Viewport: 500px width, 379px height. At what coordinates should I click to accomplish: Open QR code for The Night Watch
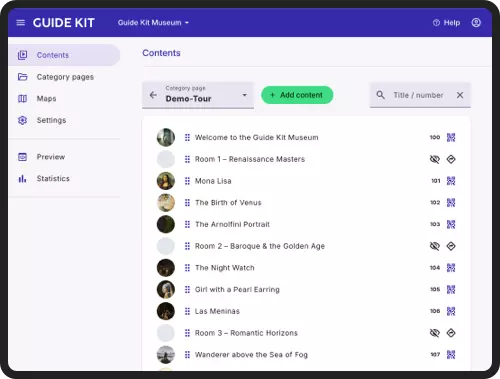click(451, 268)
